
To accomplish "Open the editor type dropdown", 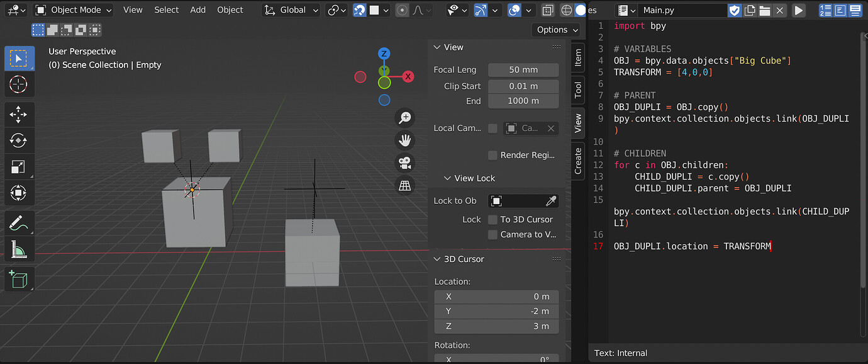I will click(15, 10).
